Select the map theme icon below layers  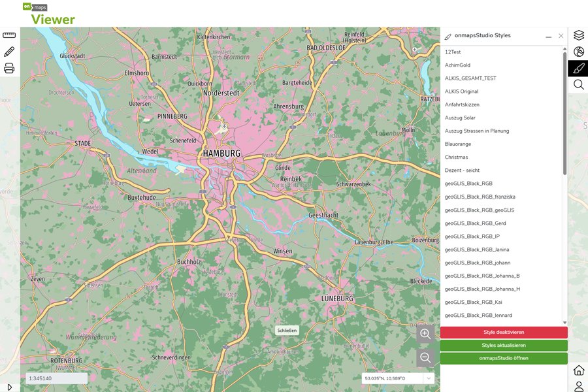pos(578,52)
